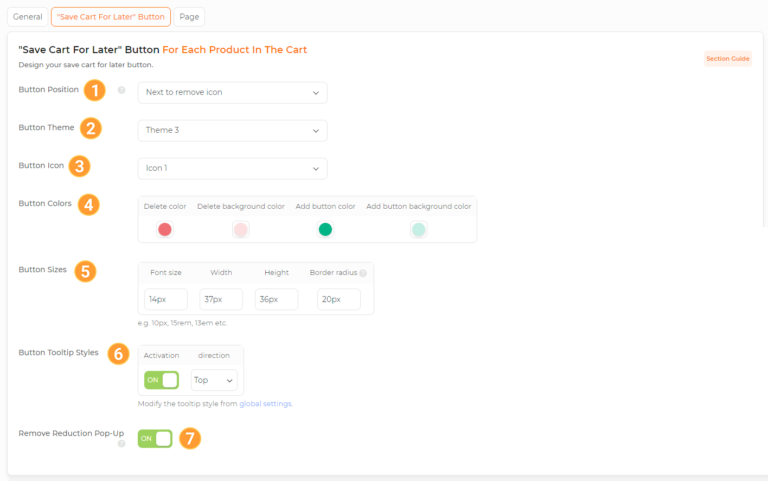Disable the Remove Reduction Pop-Up toggle

pyautogui.click(x=155, y=438)
